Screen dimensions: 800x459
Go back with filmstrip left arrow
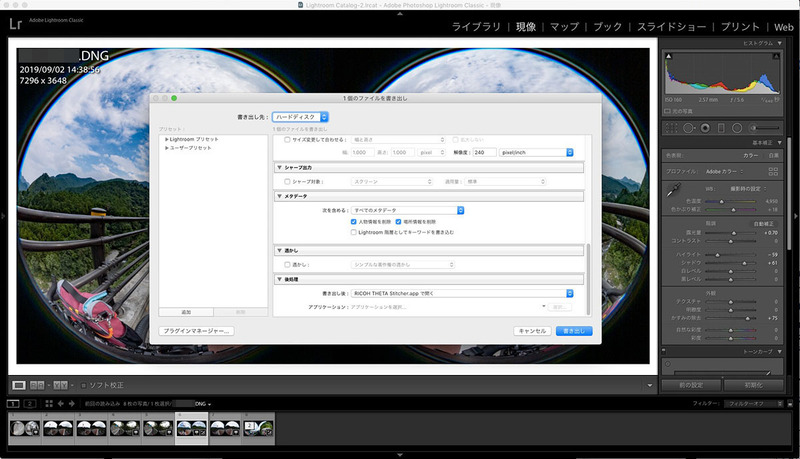[x=61, y=403]
